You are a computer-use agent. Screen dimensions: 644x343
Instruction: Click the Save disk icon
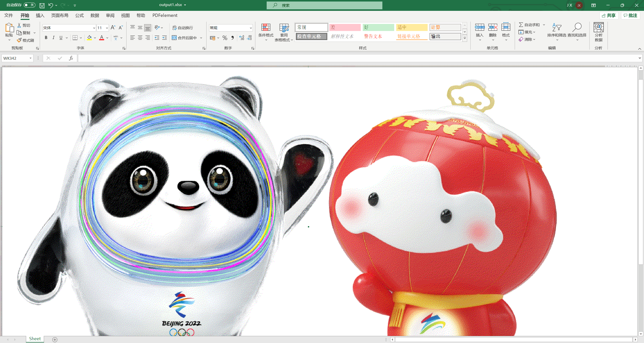pos(42,5)
